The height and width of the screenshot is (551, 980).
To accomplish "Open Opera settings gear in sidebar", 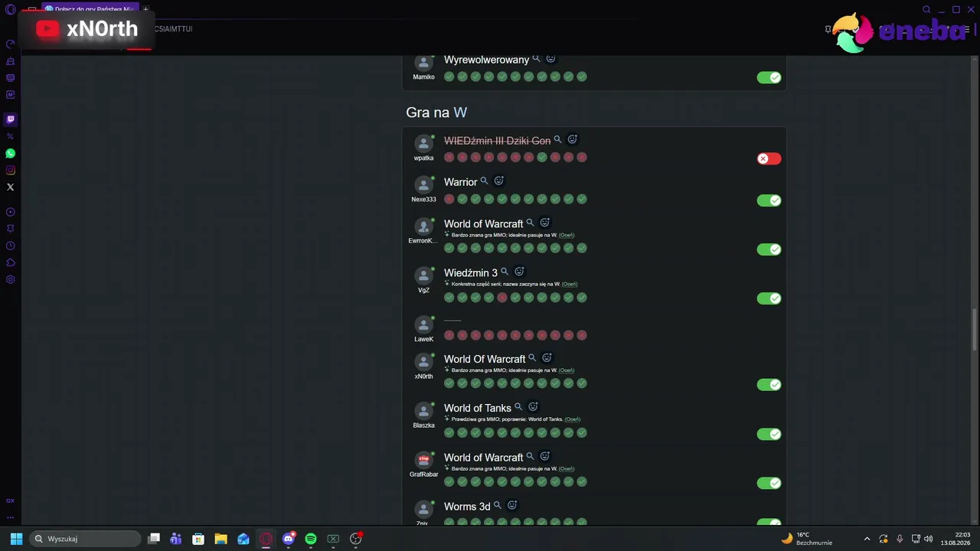I will pos(10,279).
